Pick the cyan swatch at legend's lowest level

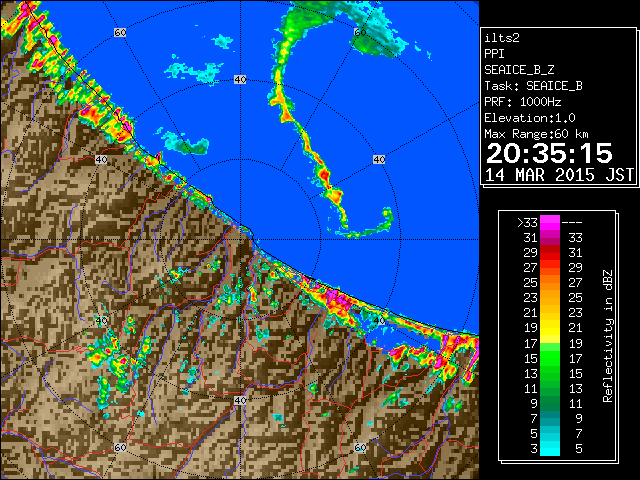pos(550,448)
